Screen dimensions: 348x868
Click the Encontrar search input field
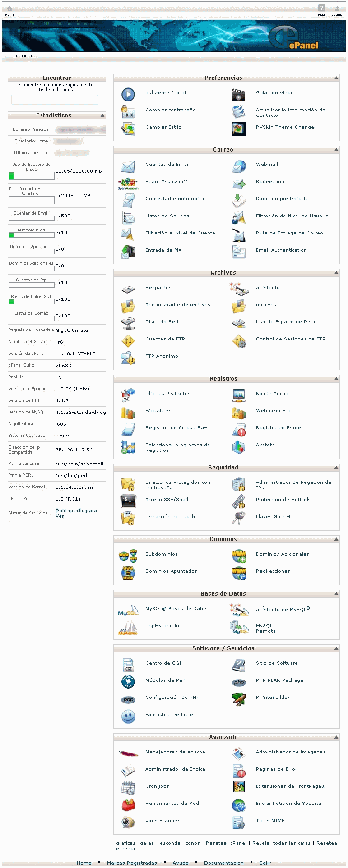pos(55,100)
